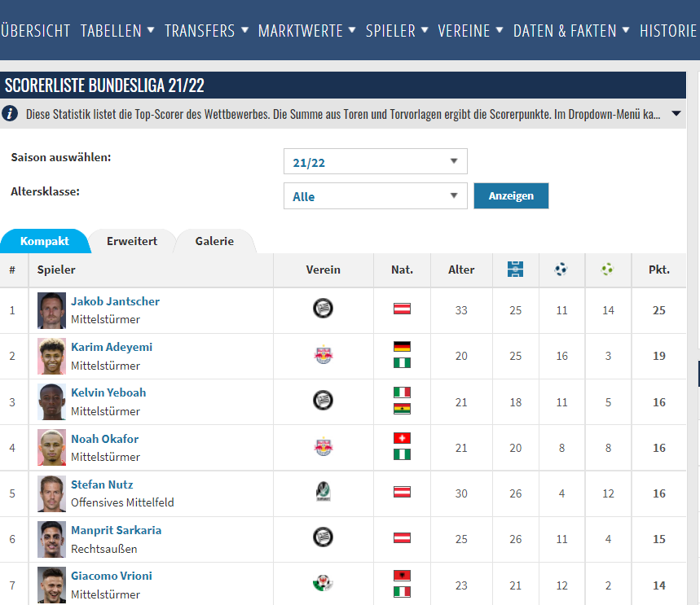Image resolution: width=700 pixels, height=605 pixels.
Task: Open Karim Adeyemi's player profile link
Action: click(x=111, y=347)
